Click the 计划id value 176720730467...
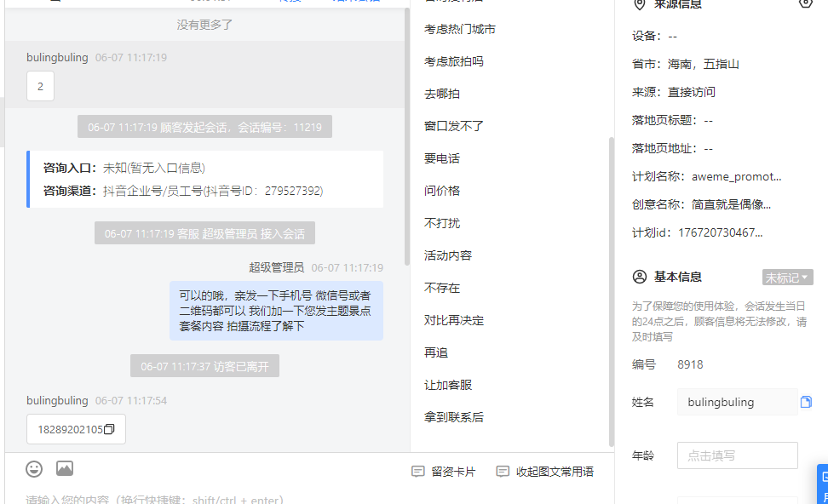The image size is (828, 504). pos(721,232)
